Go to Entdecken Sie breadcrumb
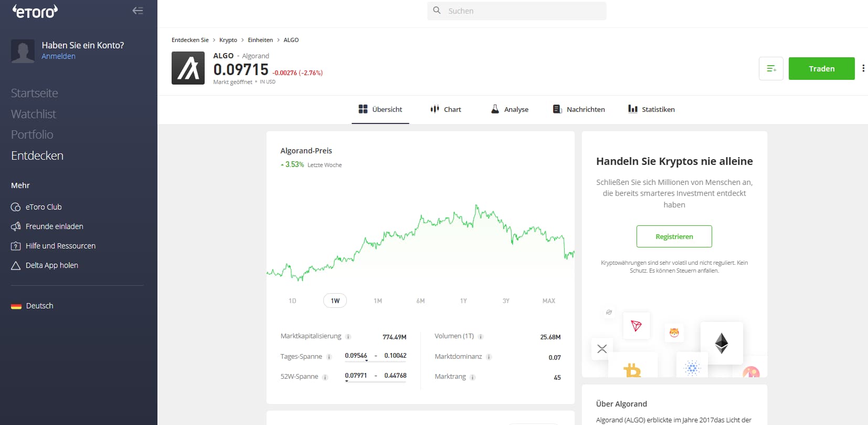The height and width of the screenshot is (425, 868). (x=190, y=40)
